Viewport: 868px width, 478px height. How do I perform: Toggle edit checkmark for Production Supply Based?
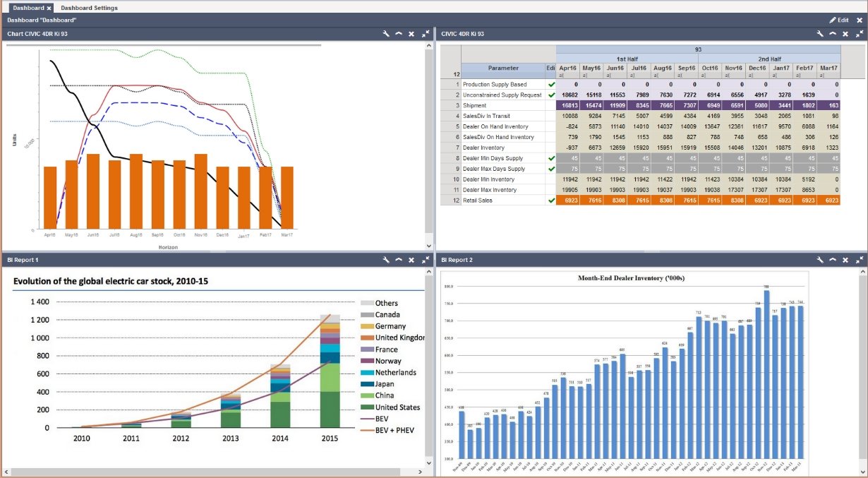551,85
